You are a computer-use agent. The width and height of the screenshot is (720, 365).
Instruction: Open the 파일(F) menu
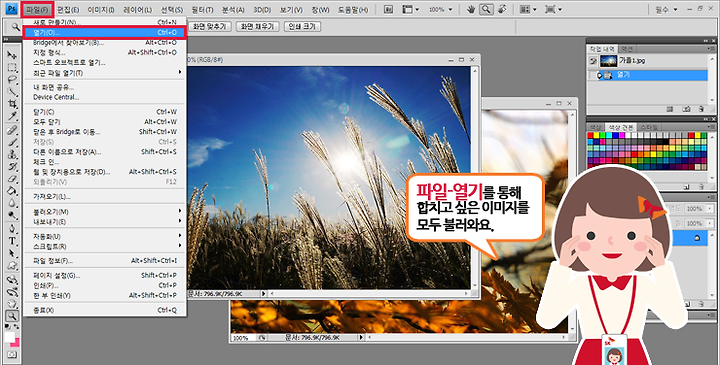[38, 10]
